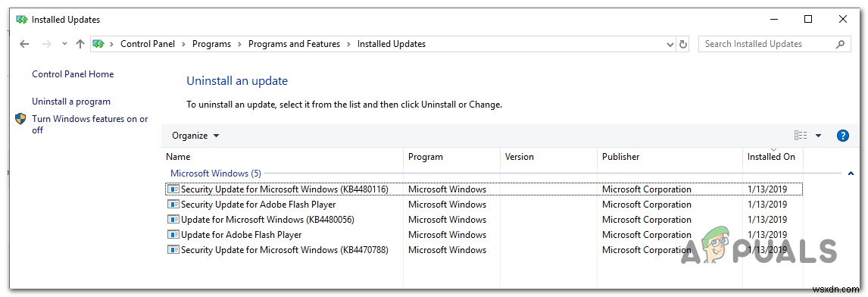Click the window title bar app icon
The height and width of the screenshot is (297, 868).
point(22,20)
